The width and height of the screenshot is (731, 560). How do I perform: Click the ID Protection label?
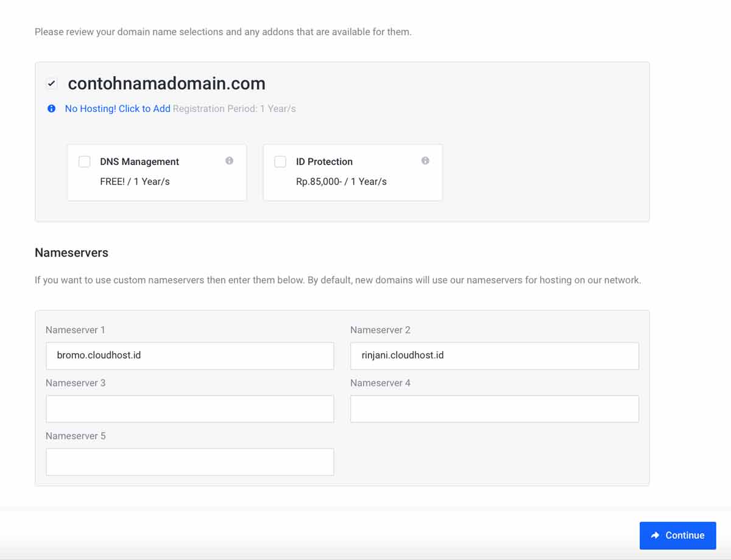click(324, 161)
